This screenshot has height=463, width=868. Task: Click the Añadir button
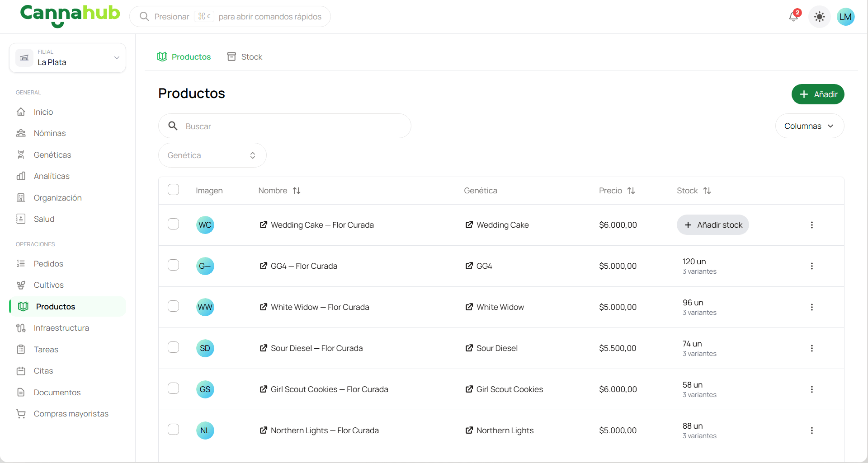pyautogui.click(x=818, y=94)
